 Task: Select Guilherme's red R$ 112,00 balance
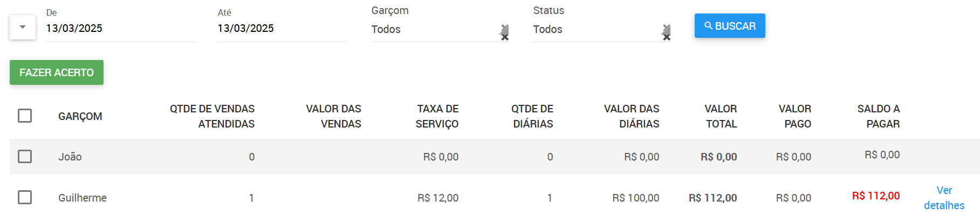(x=876, y=196)
